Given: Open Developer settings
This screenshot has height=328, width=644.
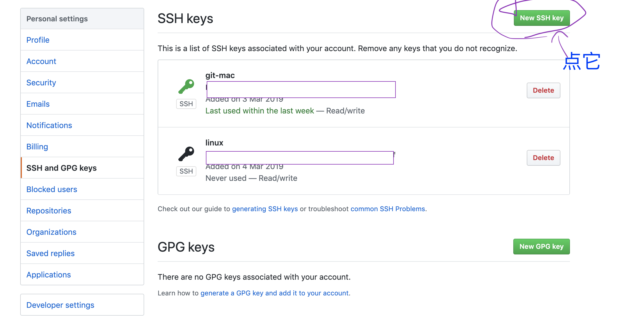Looking at the screenshot, I should coord(60,305).
